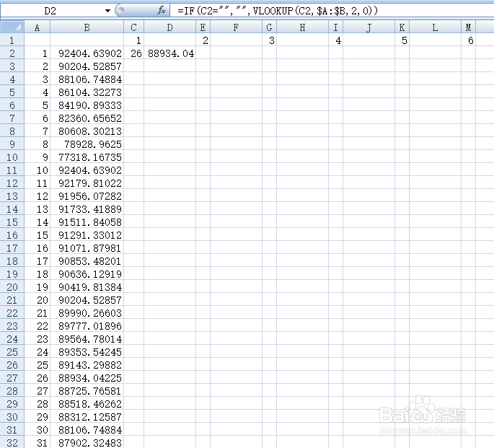Click cell with 80608.30213

click(x=87, y=131)
